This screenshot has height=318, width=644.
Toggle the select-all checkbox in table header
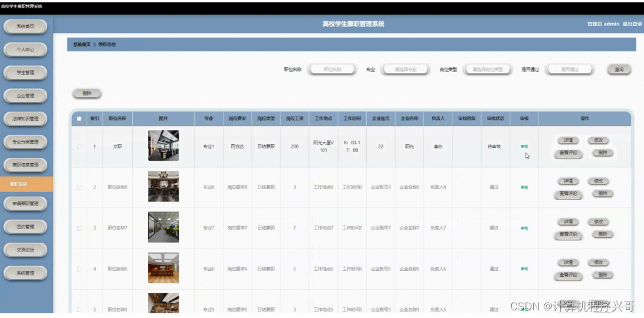click(x=79, y=118)
